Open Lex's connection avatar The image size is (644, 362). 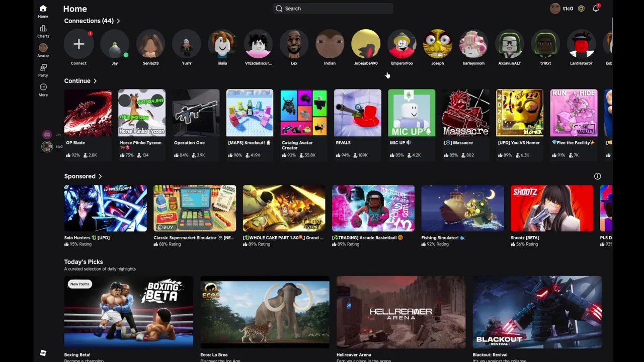(294, 44)
